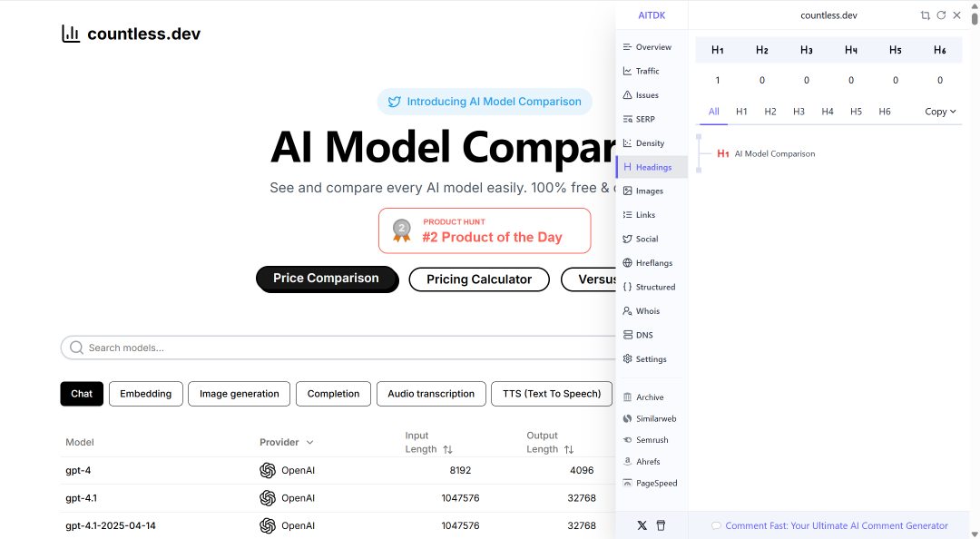Image resolution: width=980 pixels, height=539 pixels.
Task: Click the PageSpeed icon
Action: 628,484
